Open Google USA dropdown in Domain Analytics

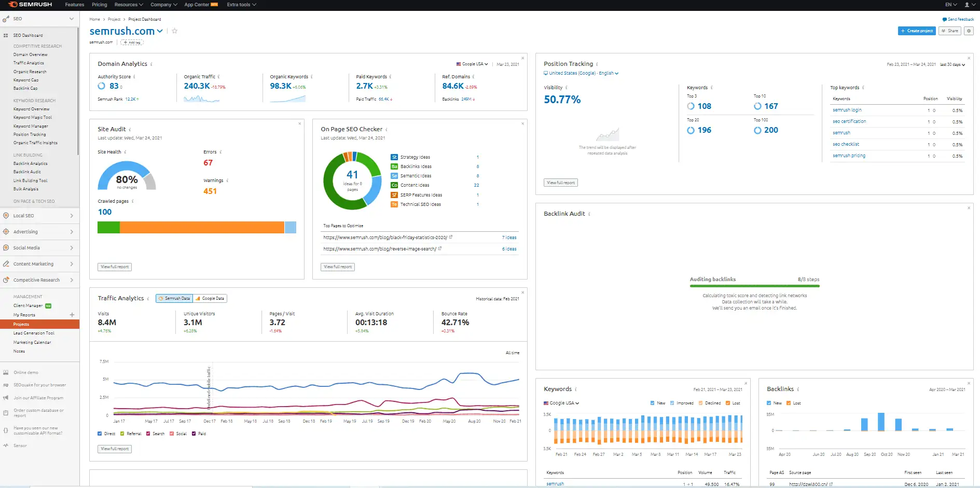472,64
